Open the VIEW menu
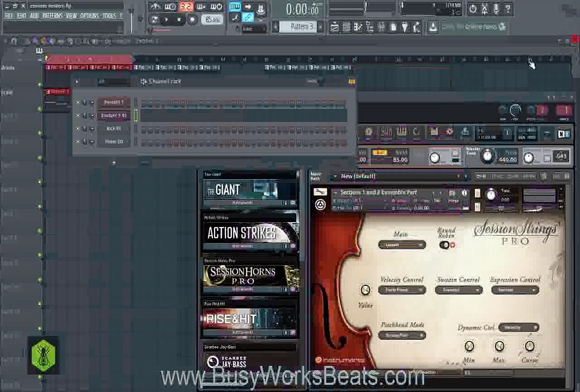 [x=71, y=16]
